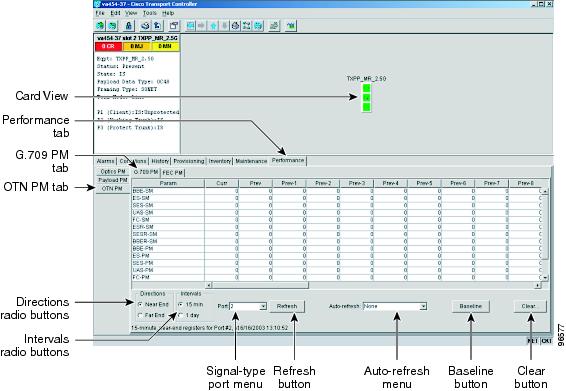Select the Far End direction radio button
Screen dimensions: 566x391
[x=140, y=315]
